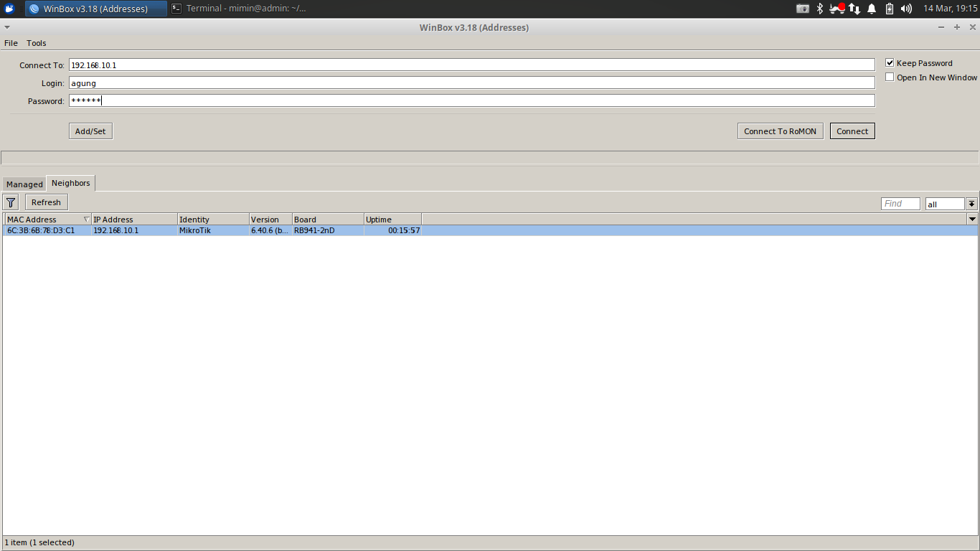Sort by Version column header
This screenshot has height=551, width=980.
[x=270, y=220]
